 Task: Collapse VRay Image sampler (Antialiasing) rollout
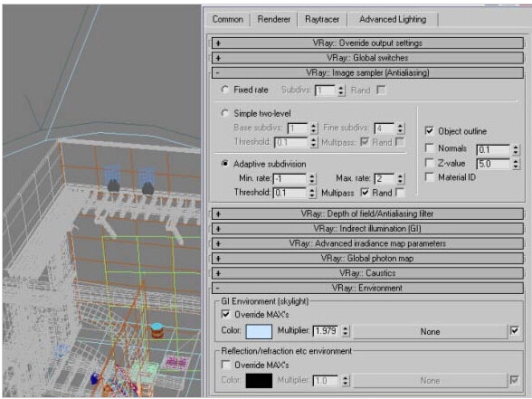[367, 73]
